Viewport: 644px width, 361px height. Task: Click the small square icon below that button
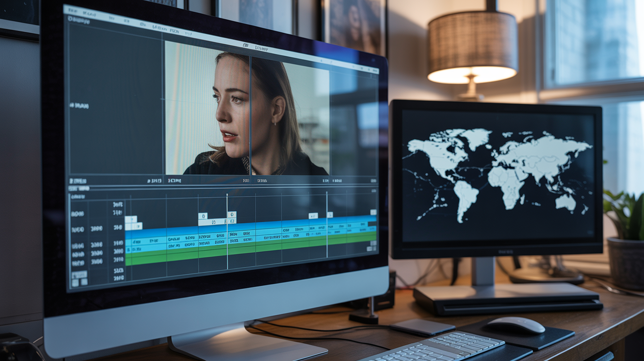[x=75, y=283]
